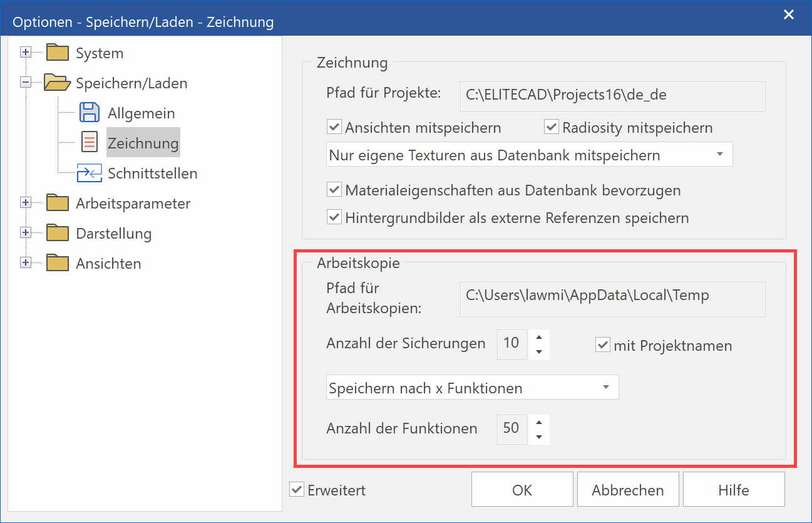Confirm settings with OK button

pyautogui.click(x=522, y=489)
